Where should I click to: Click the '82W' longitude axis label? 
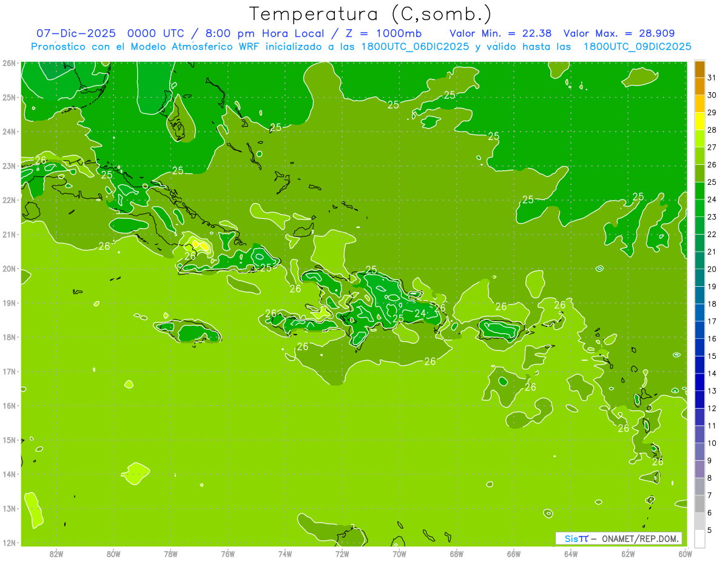tap(56, 554)
